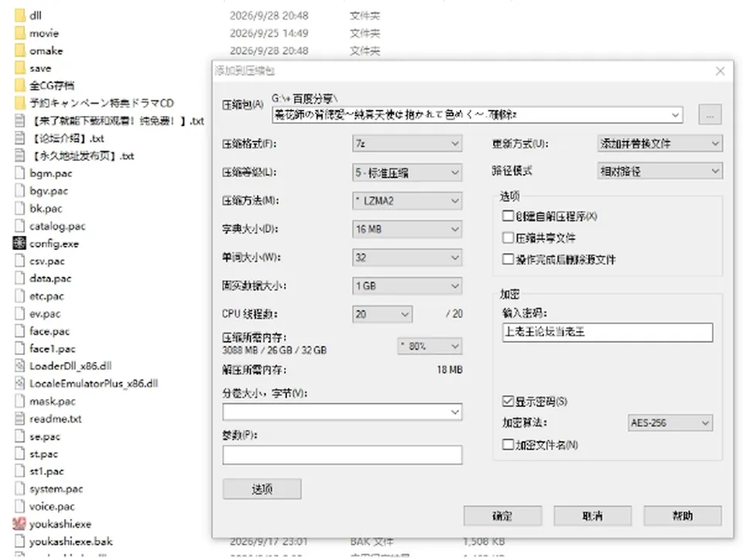
Task: Click the system.pac file icon
Action: [20, 489]
